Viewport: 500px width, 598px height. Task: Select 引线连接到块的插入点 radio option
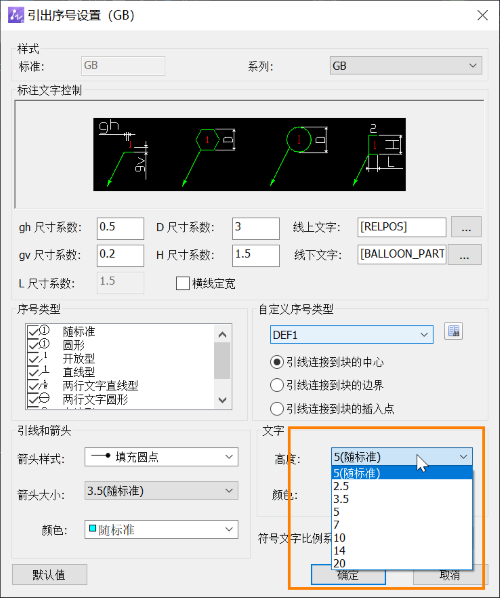(277, 409)
